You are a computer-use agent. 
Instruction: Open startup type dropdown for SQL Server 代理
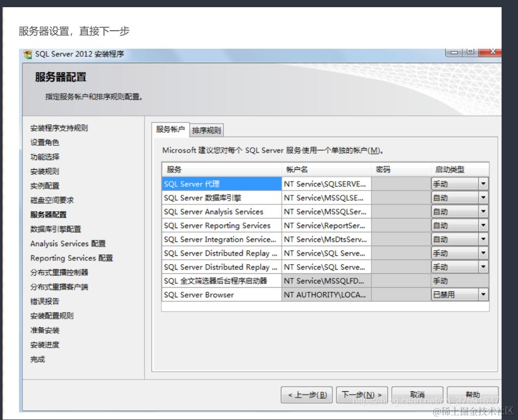483,184
